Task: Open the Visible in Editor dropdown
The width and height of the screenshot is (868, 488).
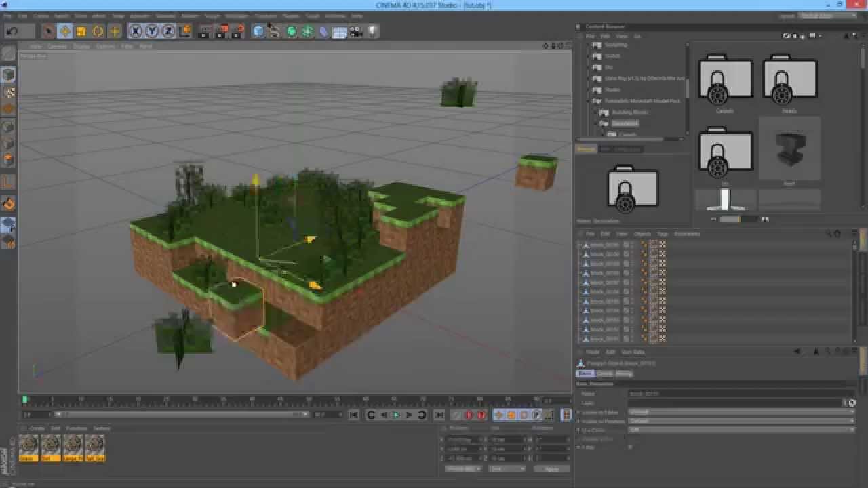Action: (x=741, y=411)
